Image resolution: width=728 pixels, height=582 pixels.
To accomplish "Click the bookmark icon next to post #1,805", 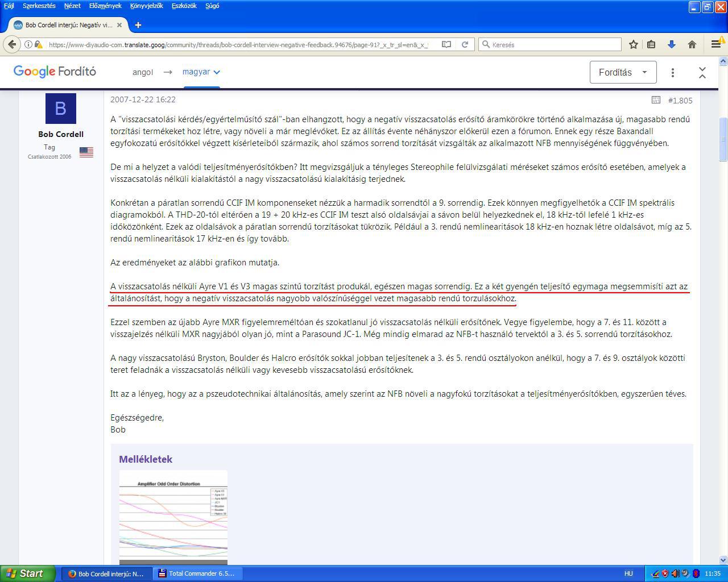I will (x=656, y=100).
